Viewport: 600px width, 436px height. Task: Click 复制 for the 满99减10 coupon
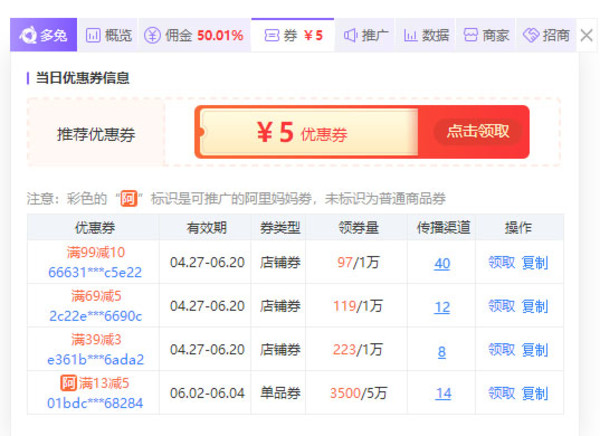point(535,263)
